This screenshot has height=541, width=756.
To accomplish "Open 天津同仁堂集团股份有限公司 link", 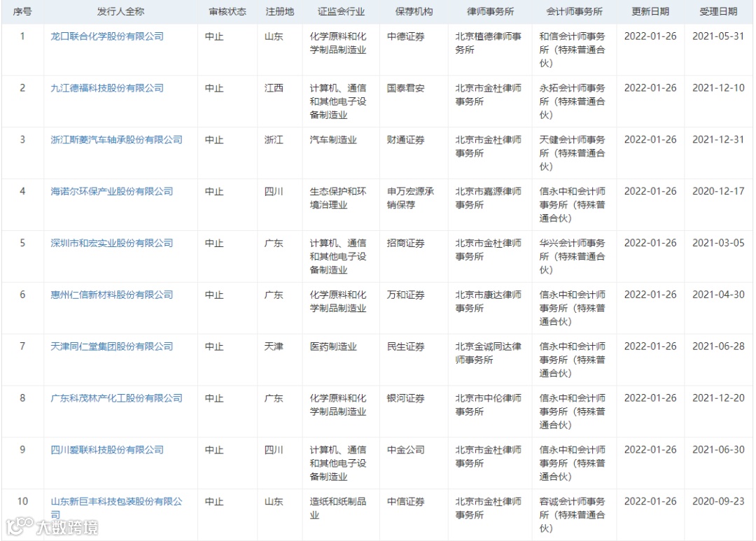I will tap(112, 346).
